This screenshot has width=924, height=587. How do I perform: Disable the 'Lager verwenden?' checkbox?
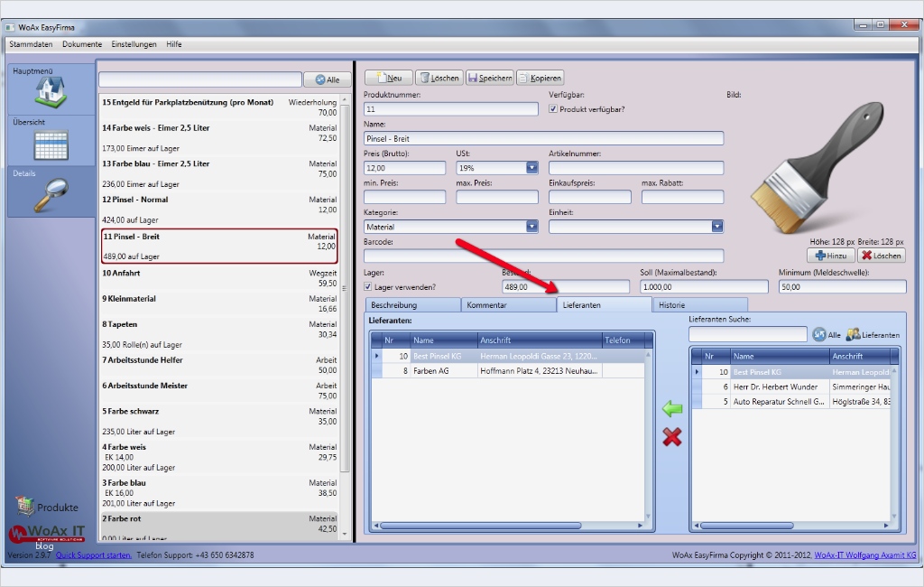[369, 286]
